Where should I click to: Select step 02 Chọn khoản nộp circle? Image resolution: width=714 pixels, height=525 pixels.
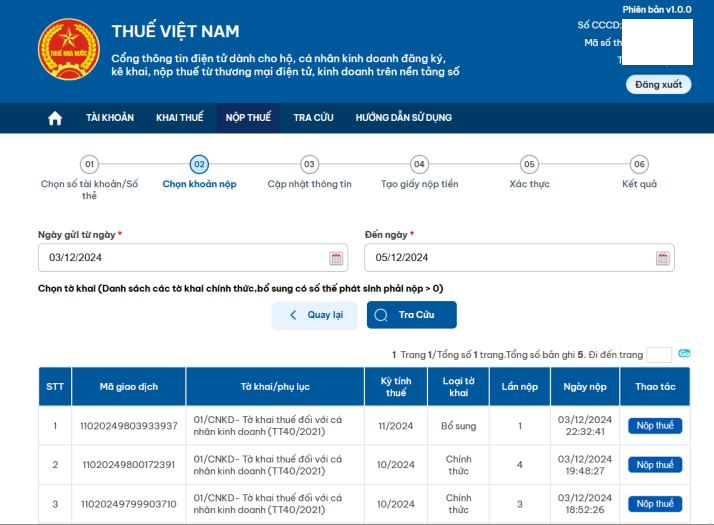pyautogui.click(x=199, y=164)
